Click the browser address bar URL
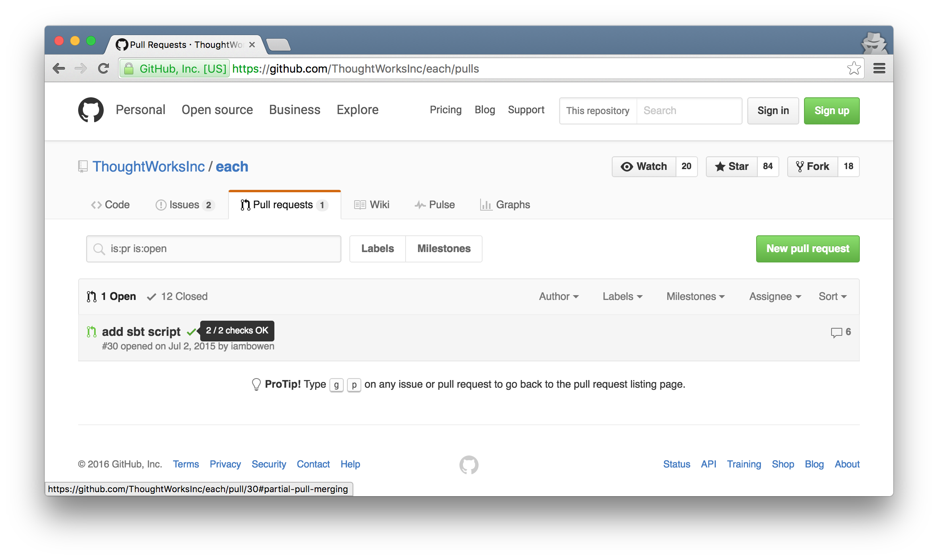Screen dimensions: 938x560 (x=355, y=69)
